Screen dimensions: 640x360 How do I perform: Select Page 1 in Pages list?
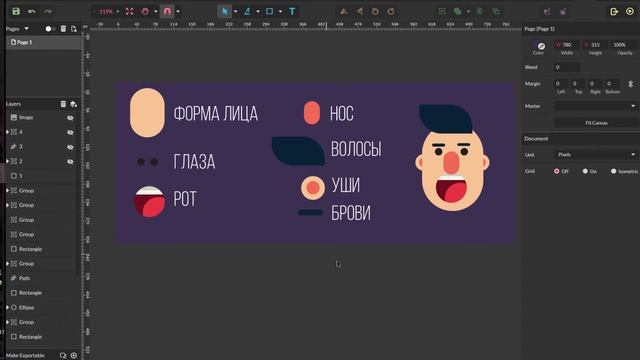tap(43, 42)
